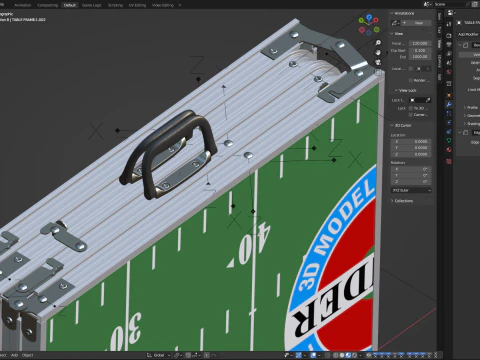Open Material properties red sphere tab
Screen dimensions: 480x360
click(x=449, y=150)
